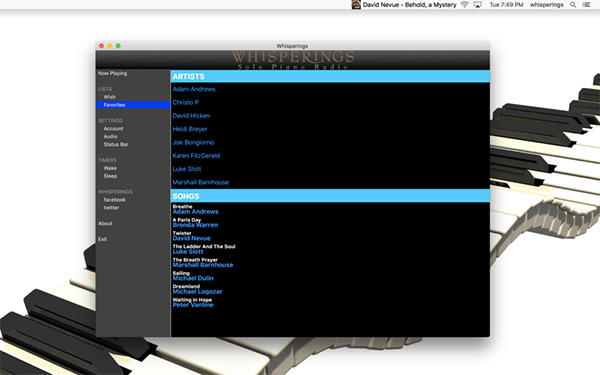Screen dimensions: 600x375
Task: Click the album art icon in menu bar
Action: [356, 5]
